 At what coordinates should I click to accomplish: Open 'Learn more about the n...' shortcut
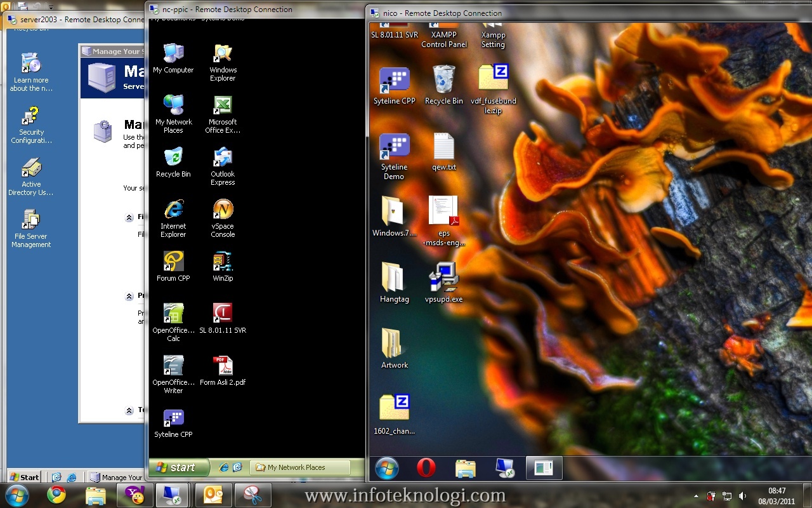tap(31, 73)
